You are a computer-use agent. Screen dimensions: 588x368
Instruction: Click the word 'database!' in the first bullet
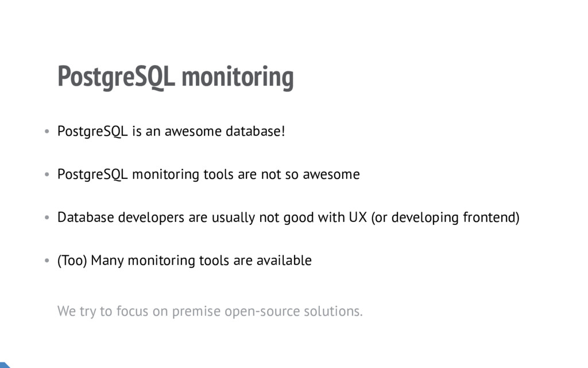255,132
